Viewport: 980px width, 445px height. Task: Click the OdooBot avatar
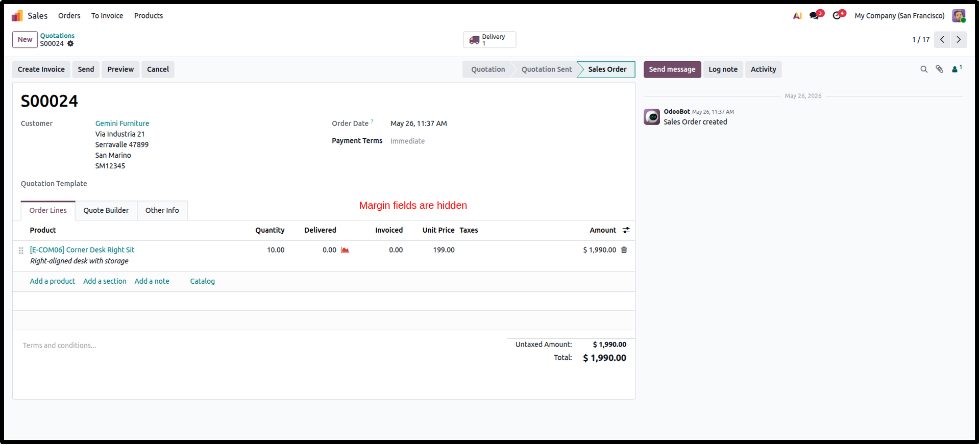pos(652,117)
